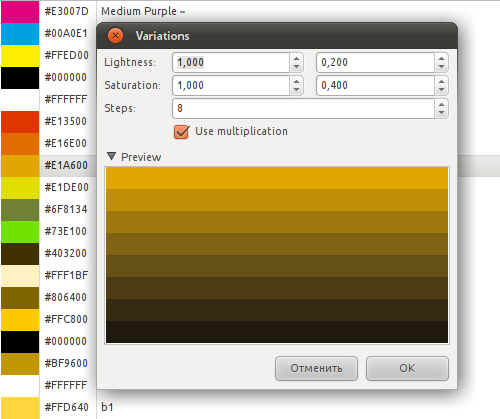Select the green #73E100 color swatch
500x419 pixels.
click(20, 232)
